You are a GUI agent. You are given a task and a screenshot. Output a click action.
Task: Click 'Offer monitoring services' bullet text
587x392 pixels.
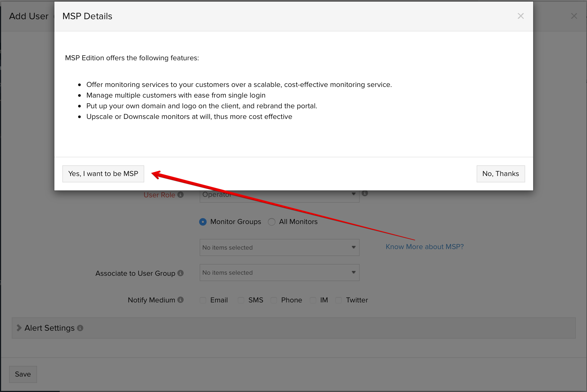pos(239,85)
